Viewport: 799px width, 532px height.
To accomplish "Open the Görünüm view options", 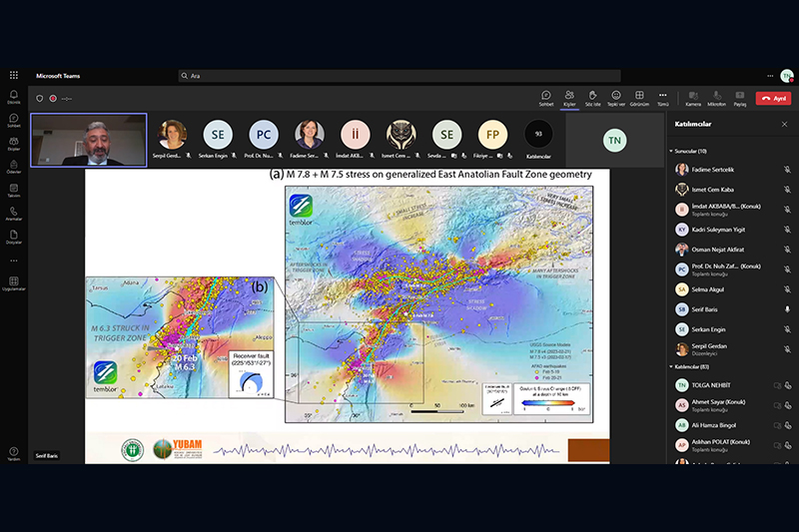I will 640,97.
